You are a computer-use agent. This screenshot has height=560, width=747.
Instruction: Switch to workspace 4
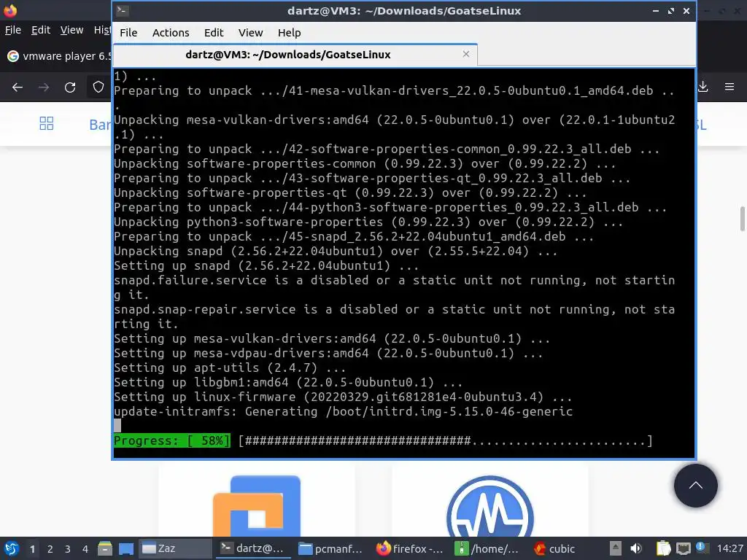(85, 549)
